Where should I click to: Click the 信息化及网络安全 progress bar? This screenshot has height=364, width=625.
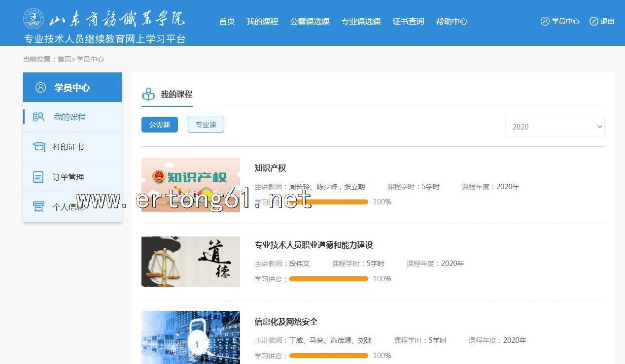328,356
